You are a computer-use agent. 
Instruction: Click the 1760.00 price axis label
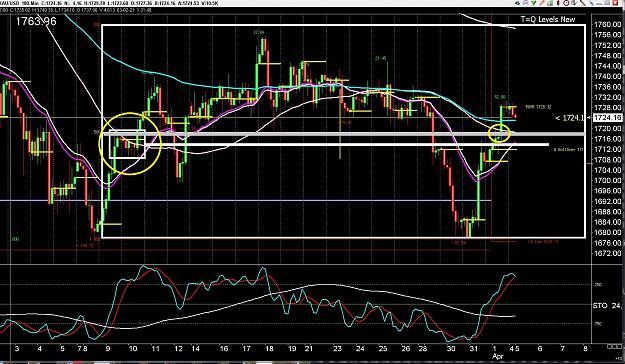pyautogui.click(x=608, y=24)
